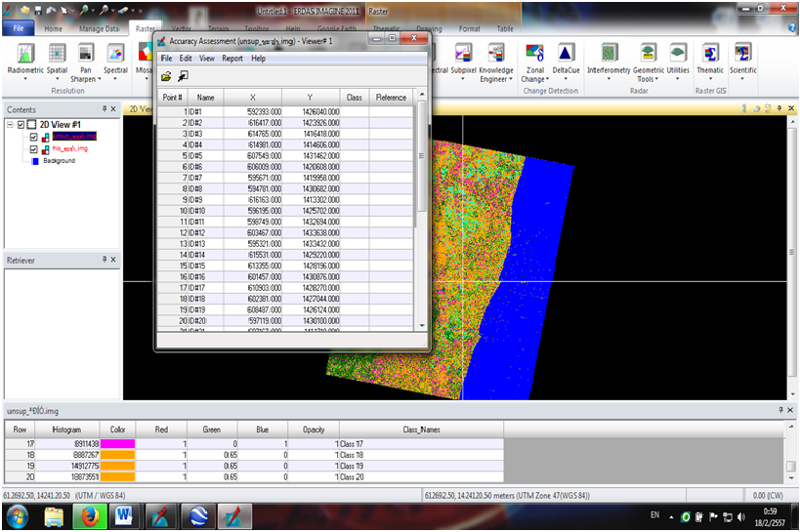800x532 pixels.
Task: Open the Knowledge Engineer tool
Action: [496, 53]
